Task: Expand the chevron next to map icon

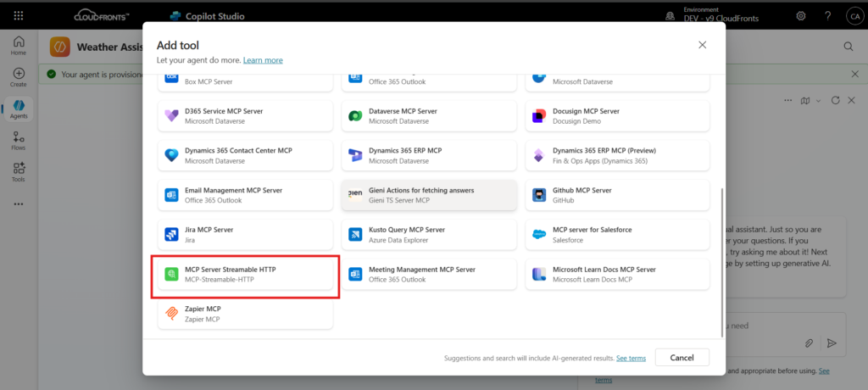Action: click(818, 100)
